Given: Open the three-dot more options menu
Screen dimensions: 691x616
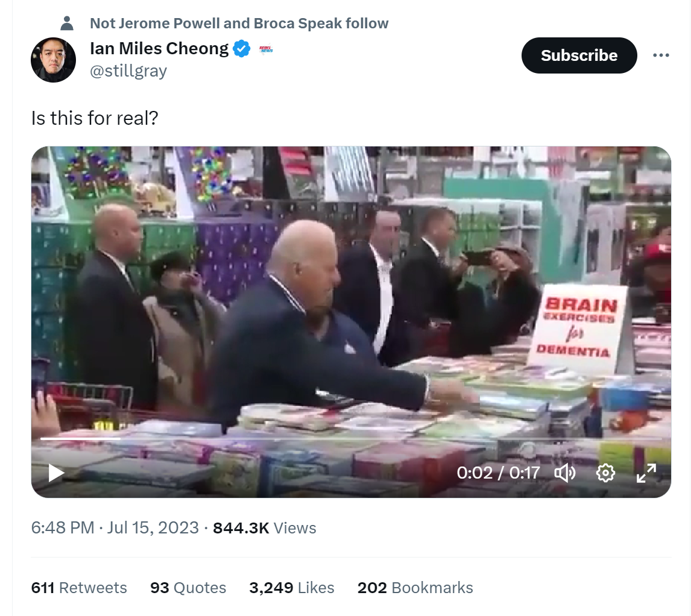Looking at the screenshot, I should 661,55.
